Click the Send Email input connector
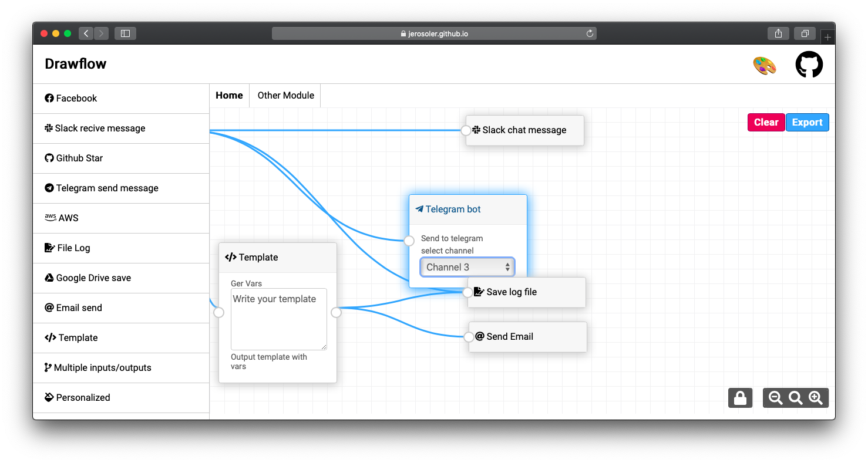 pyautogui.click(x=469, y=337)
